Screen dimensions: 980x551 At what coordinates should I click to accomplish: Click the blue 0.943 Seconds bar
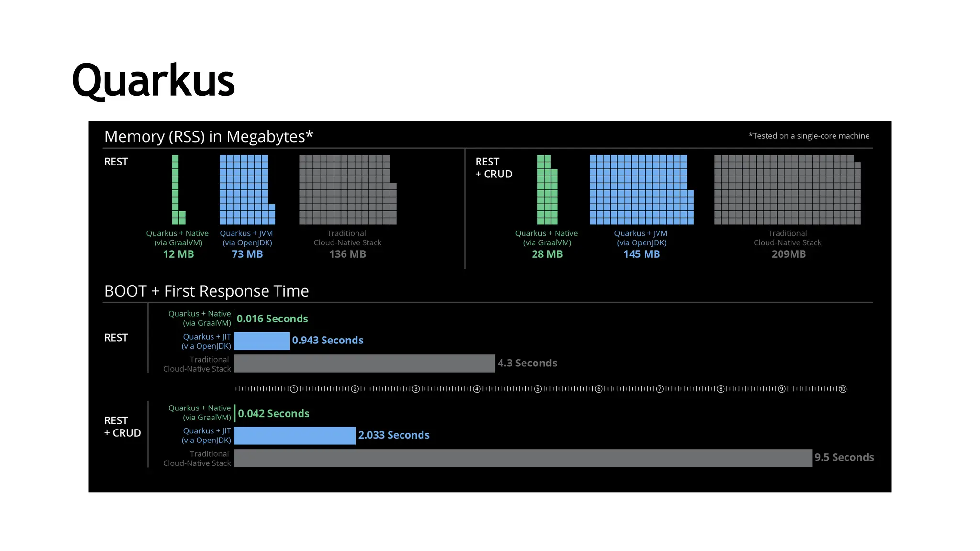[261, 341]
